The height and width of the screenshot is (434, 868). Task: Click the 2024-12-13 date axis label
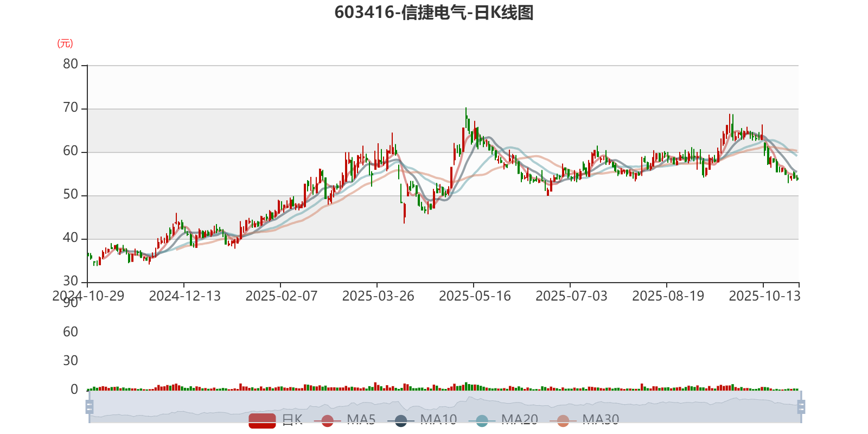184,296
